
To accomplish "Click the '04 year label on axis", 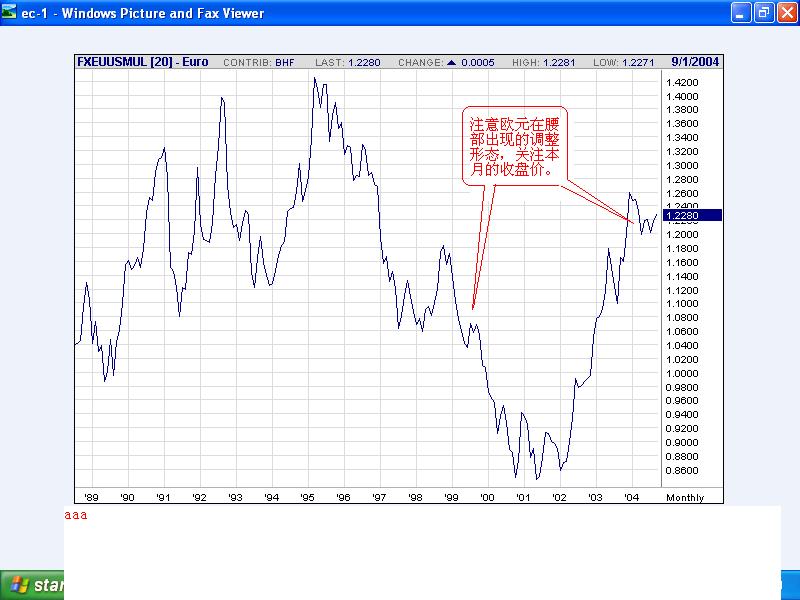I will [632, 497].
